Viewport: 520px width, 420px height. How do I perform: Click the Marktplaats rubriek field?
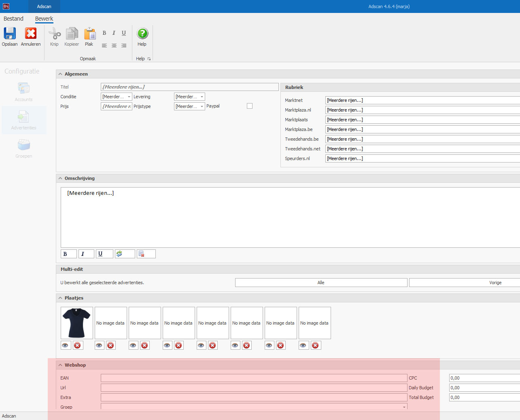422,120
